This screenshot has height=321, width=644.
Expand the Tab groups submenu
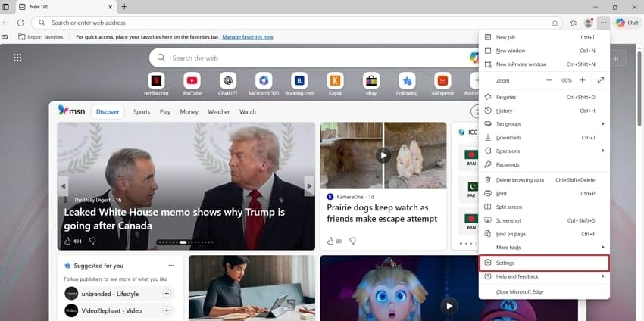click(x=545, y=124)
